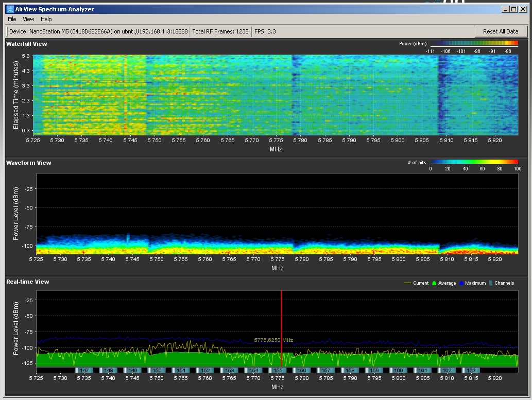Choose channel 163 in the channel strip
Screen dimensions: 532x400
pos(471,371)
